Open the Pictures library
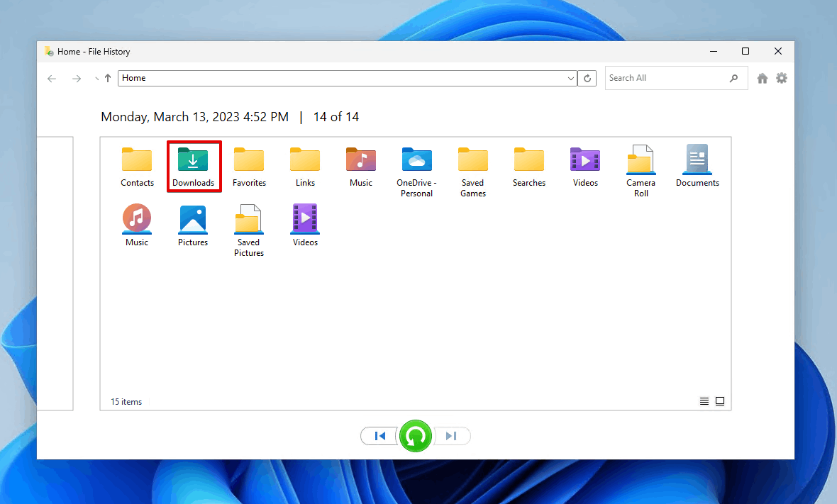This screenshot has height=504, width=837. tap(193, 225)
